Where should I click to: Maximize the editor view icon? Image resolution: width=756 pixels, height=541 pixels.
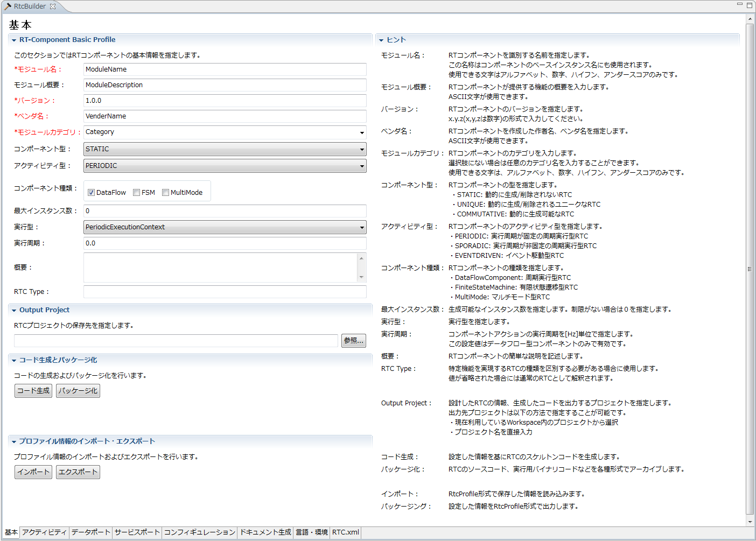[749, 5]
